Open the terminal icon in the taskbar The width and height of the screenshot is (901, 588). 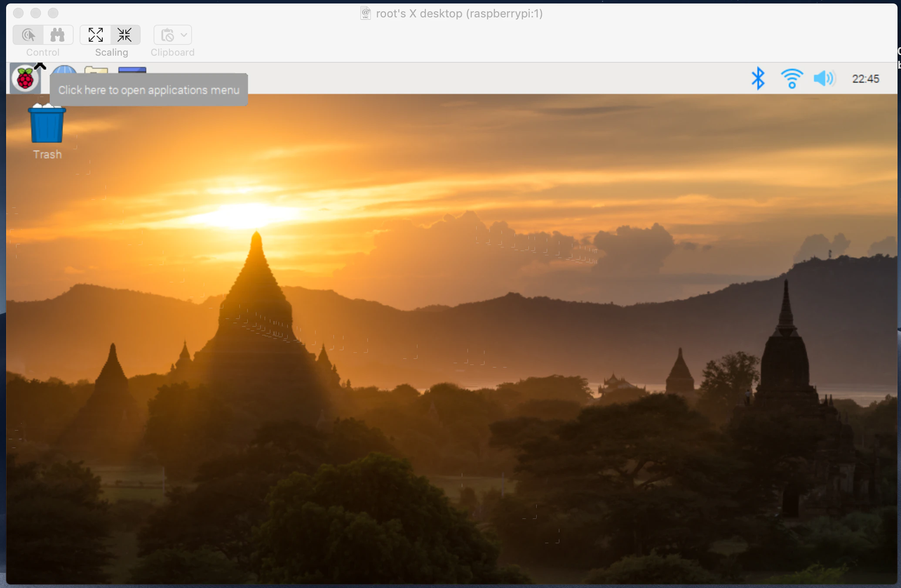[x=132, y=70]
